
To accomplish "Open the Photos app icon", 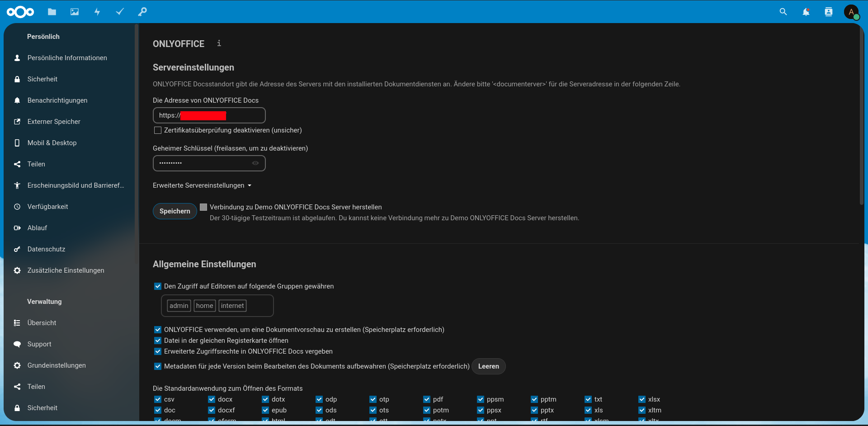I will [75, 12].
